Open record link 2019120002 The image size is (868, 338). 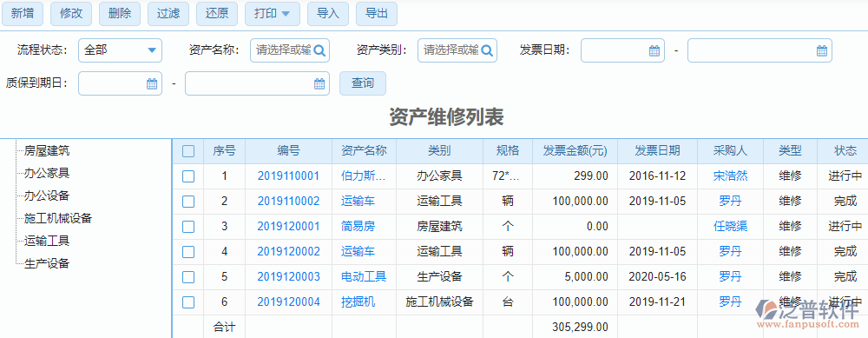pos(288,252)
